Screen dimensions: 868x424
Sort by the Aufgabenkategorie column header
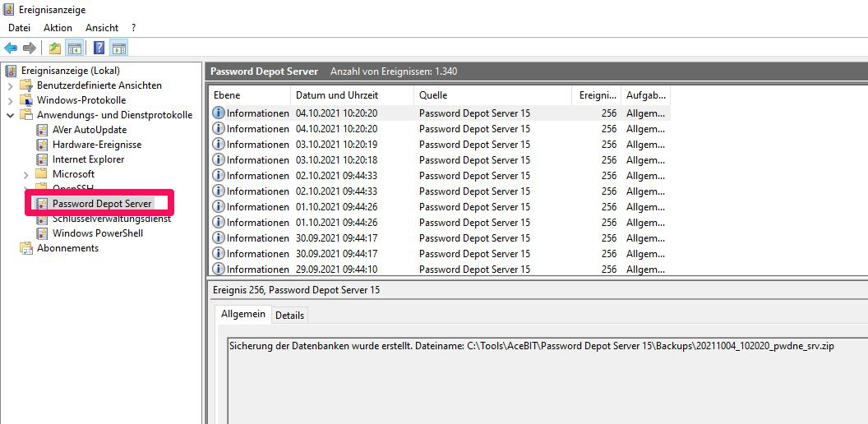pyautogui.click(x=646, y=95)
